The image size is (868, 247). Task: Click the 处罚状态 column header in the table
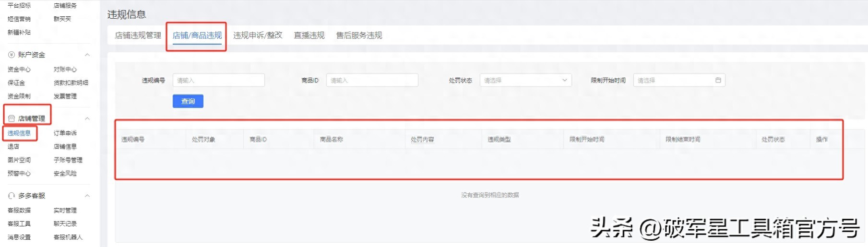[773, 140]
